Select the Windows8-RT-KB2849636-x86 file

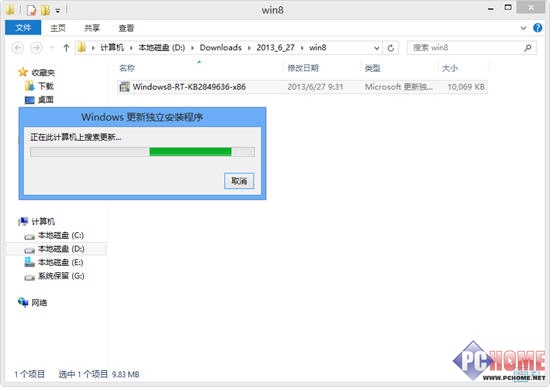[189, 87]
